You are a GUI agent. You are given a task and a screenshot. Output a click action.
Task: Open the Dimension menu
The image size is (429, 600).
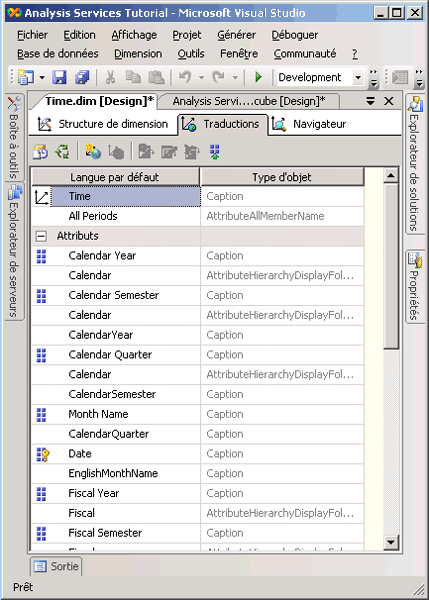coord(138,54)
